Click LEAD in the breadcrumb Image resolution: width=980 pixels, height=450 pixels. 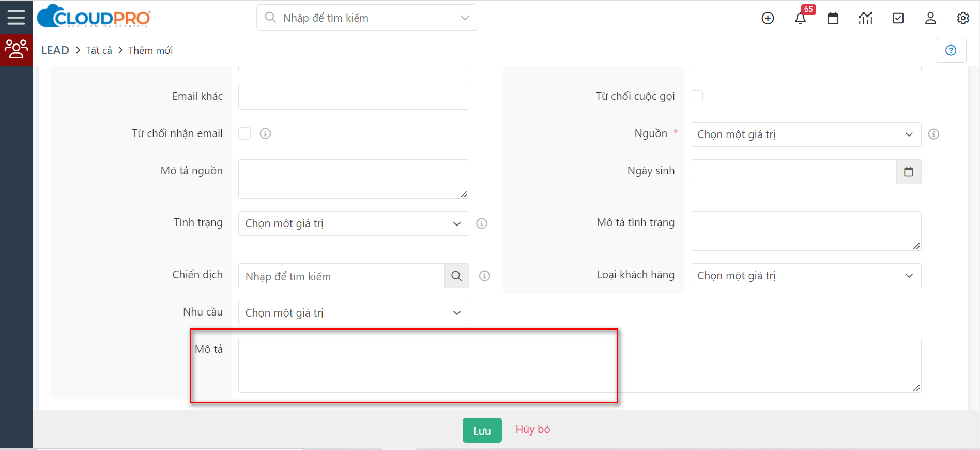click(55, 50)
